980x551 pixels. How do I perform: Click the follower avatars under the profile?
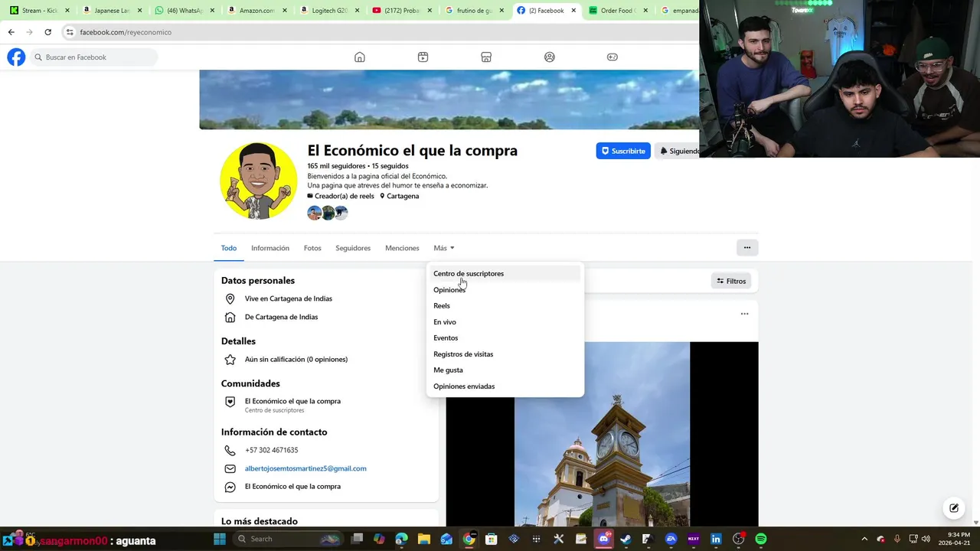[328, 214]
